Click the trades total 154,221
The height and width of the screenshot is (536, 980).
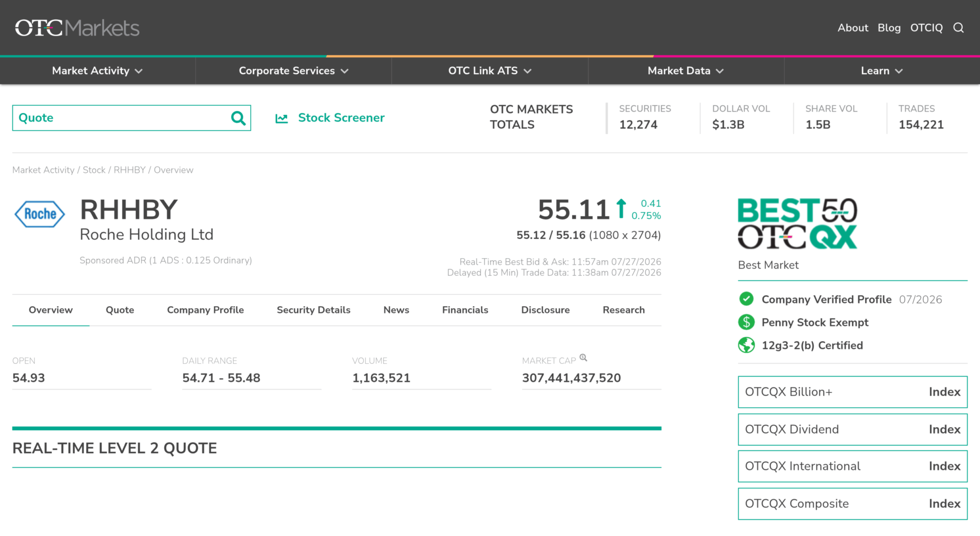(921, 125)
